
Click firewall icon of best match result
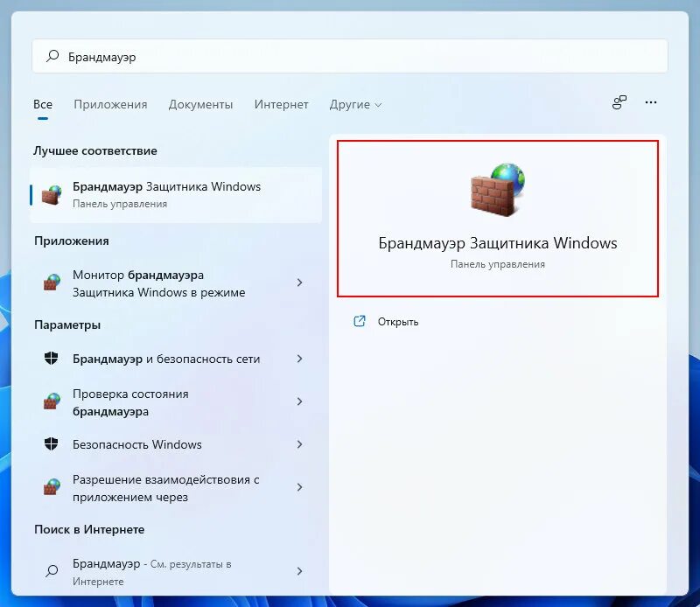tap(52, 195)
